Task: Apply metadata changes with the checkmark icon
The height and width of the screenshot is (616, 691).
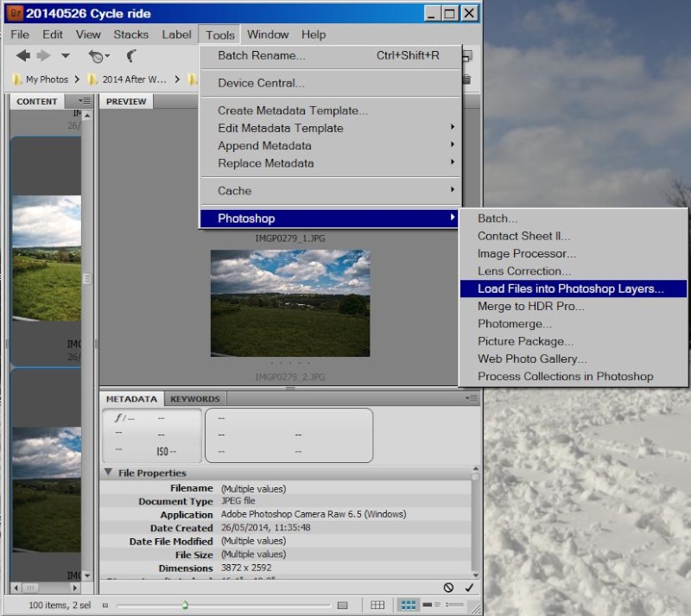Action: pos(469,587)
